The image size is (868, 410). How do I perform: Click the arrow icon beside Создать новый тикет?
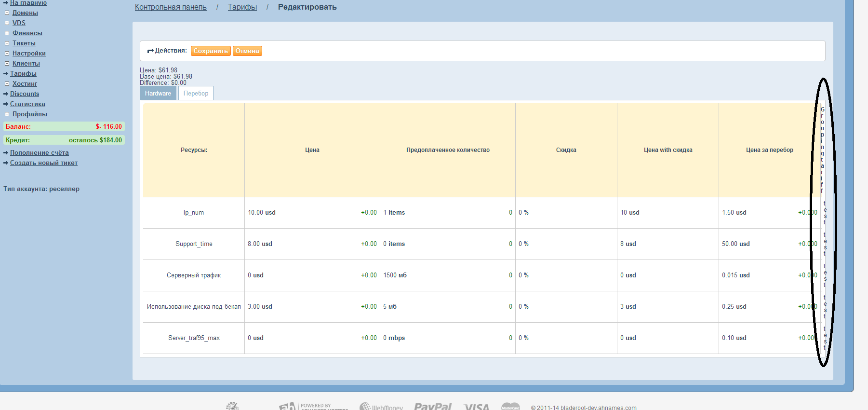point(6,163)
